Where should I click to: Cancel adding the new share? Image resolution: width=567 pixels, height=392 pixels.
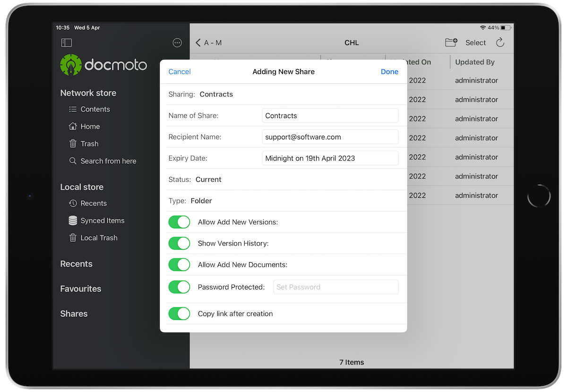[x=180, y=72]
